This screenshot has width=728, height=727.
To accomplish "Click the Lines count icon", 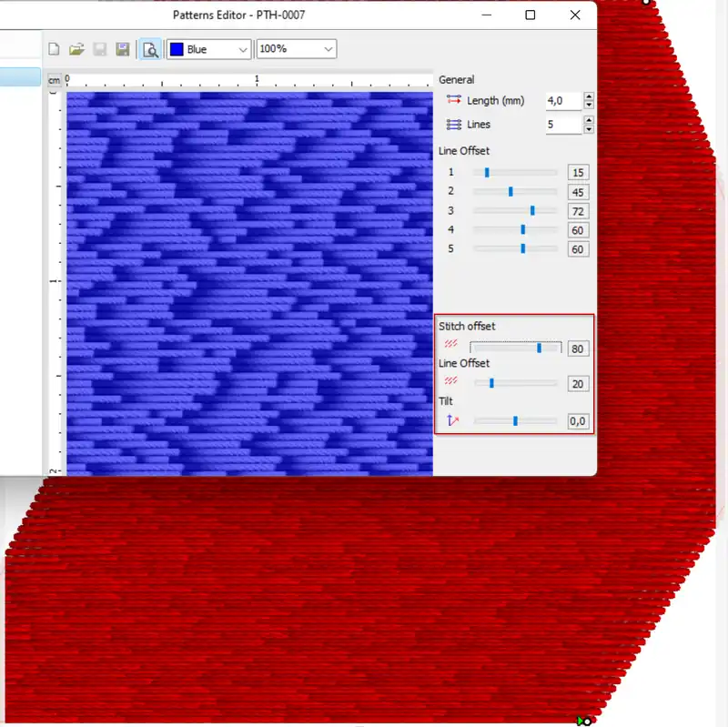I will pos(453,124).
